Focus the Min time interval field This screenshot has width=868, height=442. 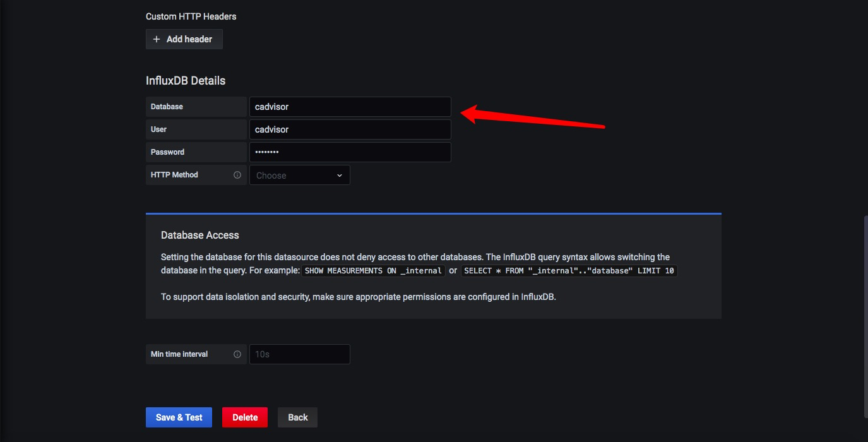(x=300, y=354)
